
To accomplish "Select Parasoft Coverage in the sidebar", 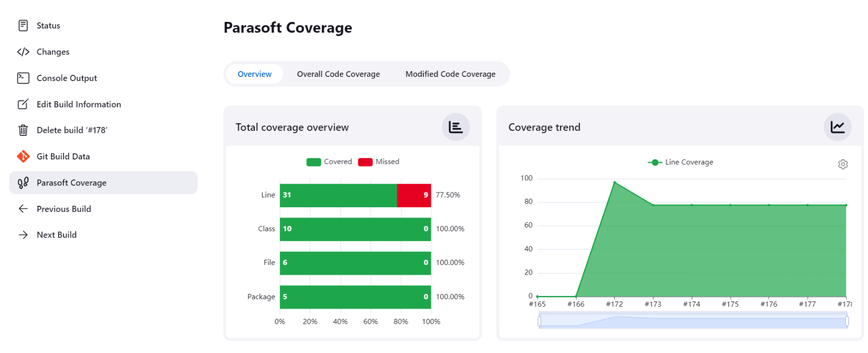I will click(103, 183).
